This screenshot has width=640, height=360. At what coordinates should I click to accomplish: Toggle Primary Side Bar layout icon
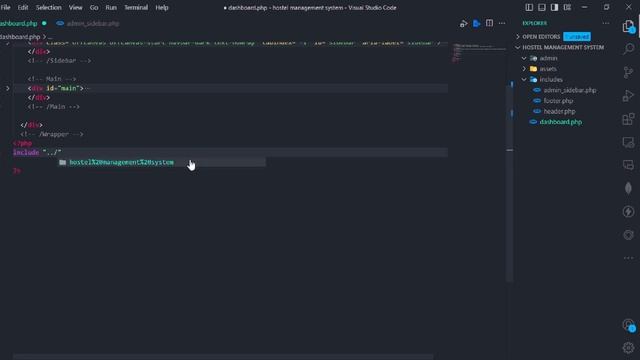pyautogui.click(x=529, y=7)
